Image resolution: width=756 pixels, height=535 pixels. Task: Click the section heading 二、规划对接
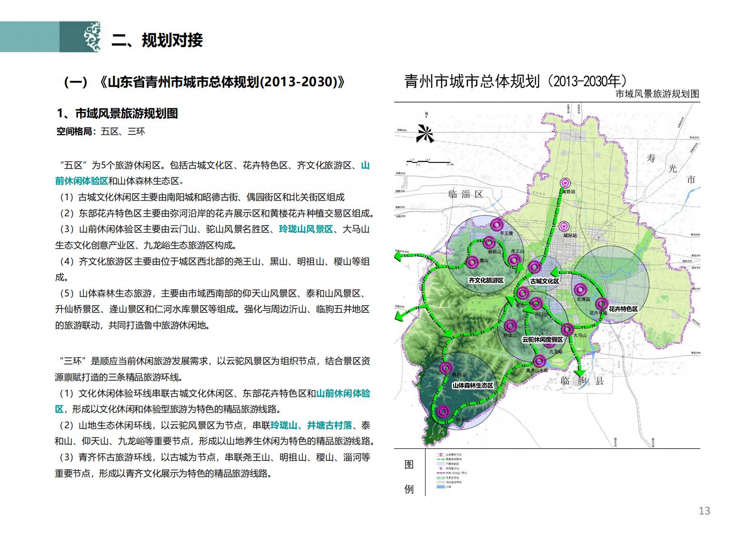pyautogui.click(x=157, y=40)
